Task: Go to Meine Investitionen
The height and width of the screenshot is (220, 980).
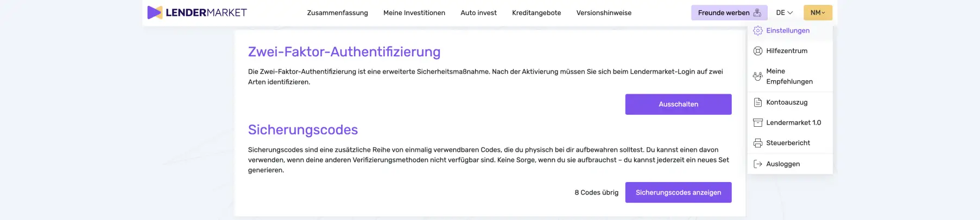Action: [x=414, y=13]
